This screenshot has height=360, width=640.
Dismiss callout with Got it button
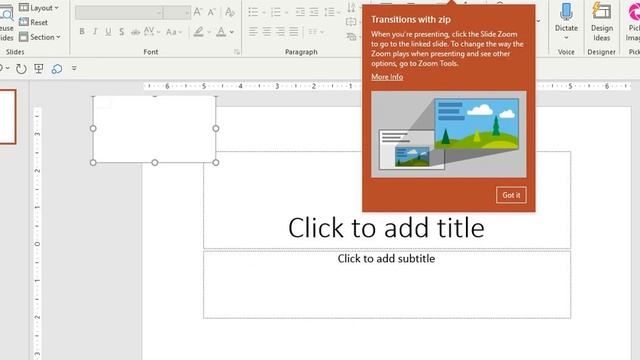[x=511, y=195]
